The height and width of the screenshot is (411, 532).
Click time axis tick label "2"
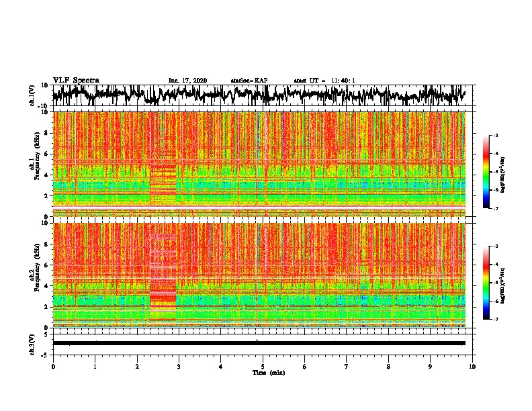(x=137, y=367)
